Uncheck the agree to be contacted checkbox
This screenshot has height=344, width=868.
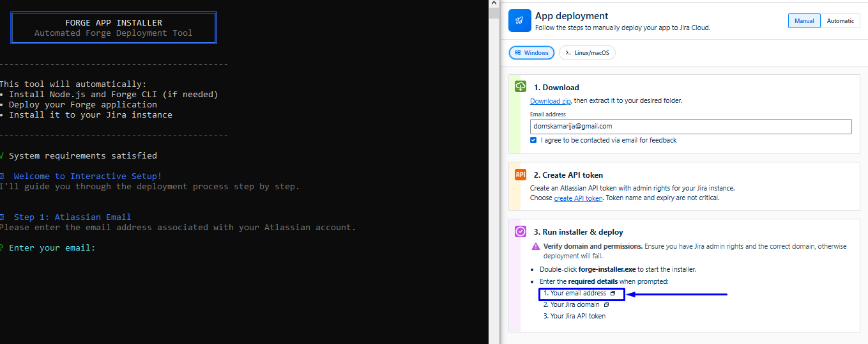(x=534, y=140)
